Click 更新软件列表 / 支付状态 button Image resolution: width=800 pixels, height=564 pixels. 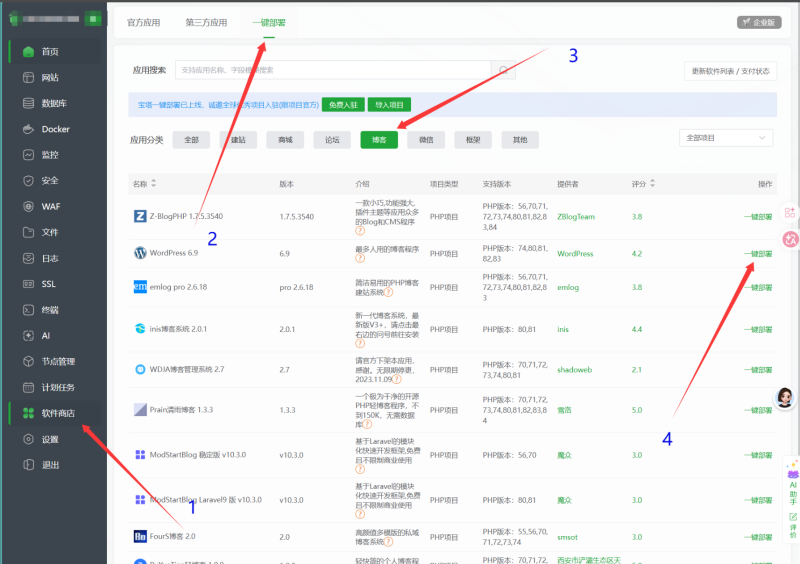pos(730,71)
